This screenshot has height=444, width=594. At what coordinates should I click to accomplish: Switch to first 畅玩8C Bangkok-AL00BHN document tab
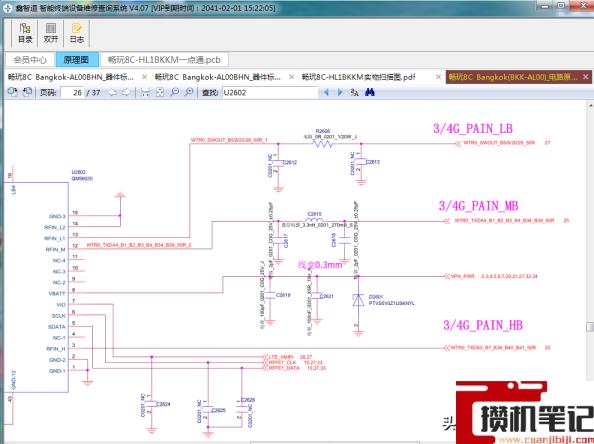[x=71, y=77]
